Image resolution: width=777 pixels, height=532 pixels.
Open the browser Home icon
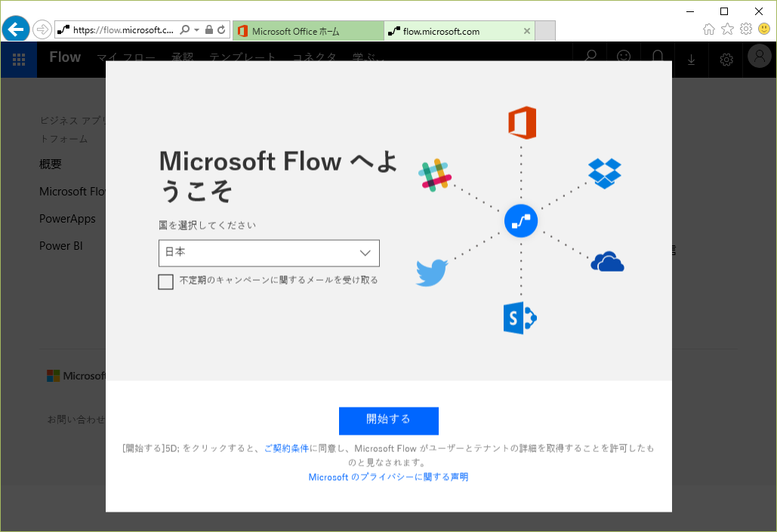click(x=708, y=29)
